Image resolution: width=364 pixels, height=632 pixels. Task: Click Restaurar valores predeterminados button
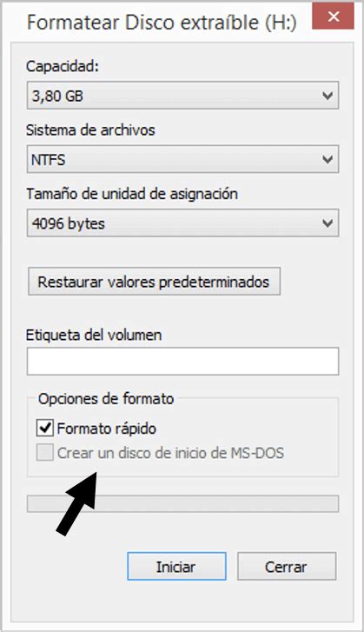click(154, 282)
